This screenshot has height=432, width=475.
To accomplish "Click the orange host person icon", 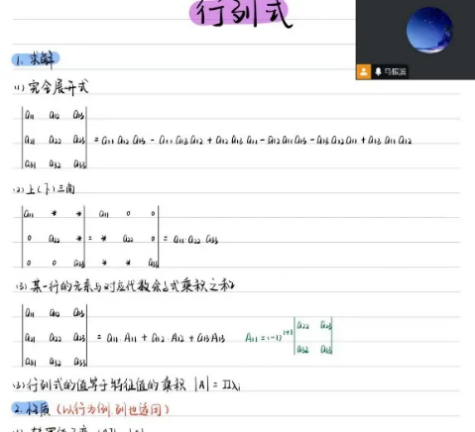I will 364,72.
